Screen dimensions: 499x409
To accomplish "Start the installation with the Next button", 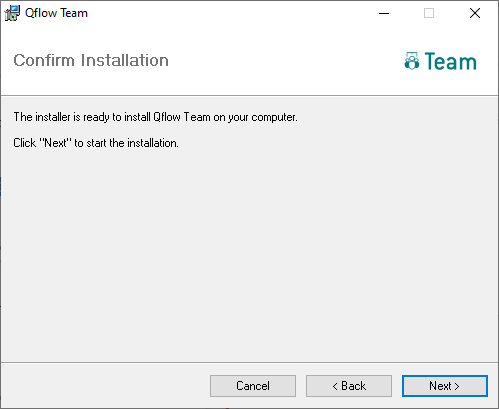I will click(x=445, y=386).
